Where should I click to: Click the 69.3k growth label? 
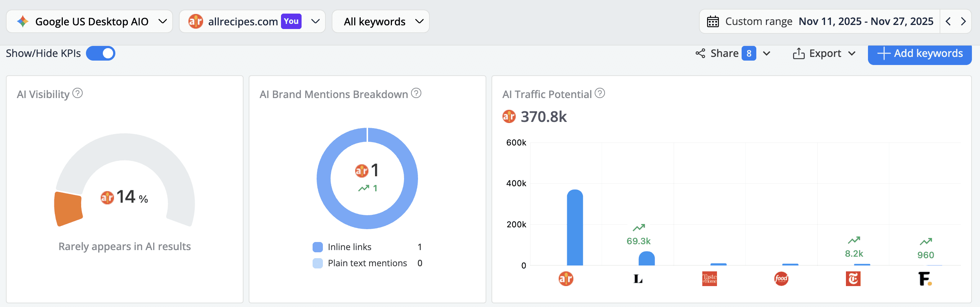[x=639, y=241]
